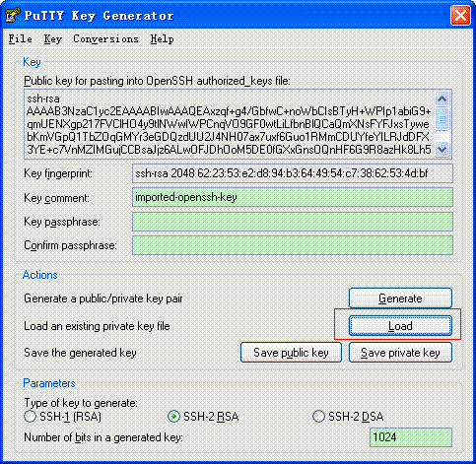Viewport: 476px width, 464px height.
Task: Click the Generate button
Action: coord(400,298)
